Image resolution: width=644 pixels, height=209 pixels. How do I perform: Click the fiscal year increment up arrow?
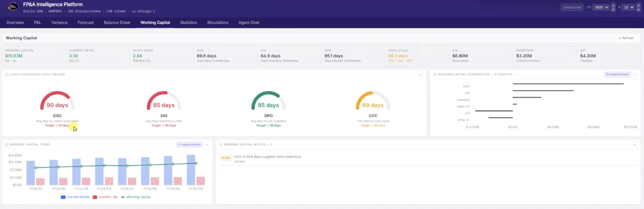[613, 5]
